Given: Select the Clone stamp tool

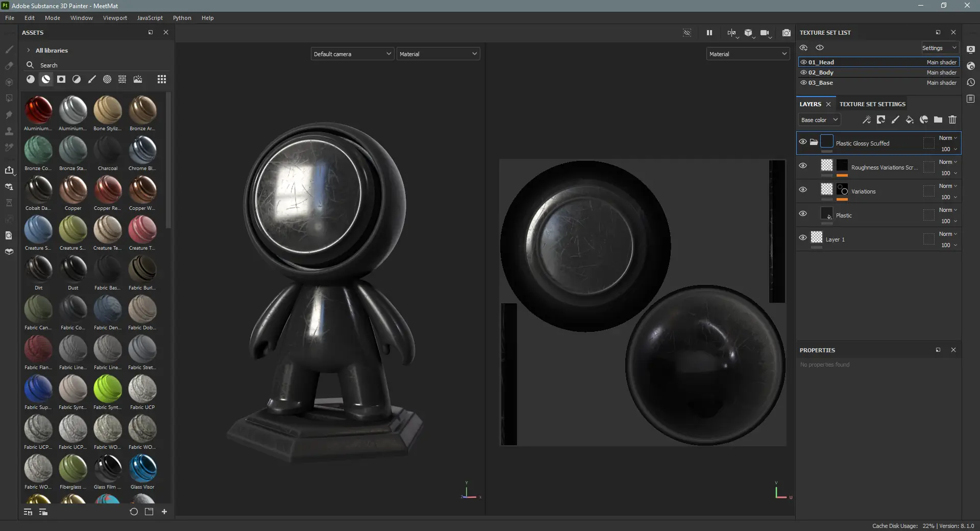Looking at the screenshot, I should 9,131.
